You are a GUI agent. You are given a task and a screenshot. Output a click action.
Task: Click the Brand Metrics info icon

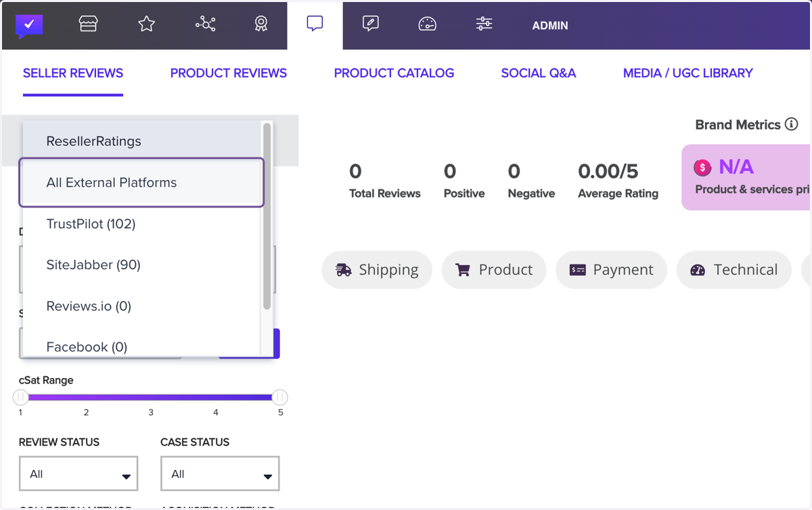click(791, 124)
